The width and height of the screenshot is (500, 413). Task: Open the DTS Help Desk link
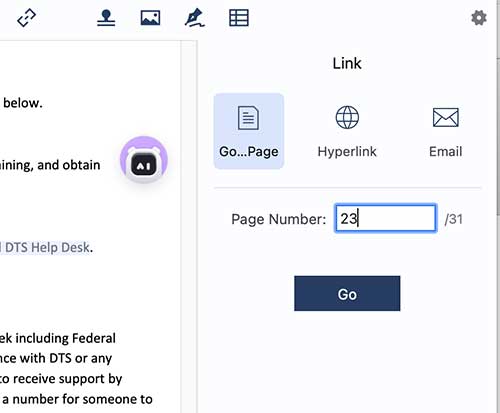pos(46,247)
